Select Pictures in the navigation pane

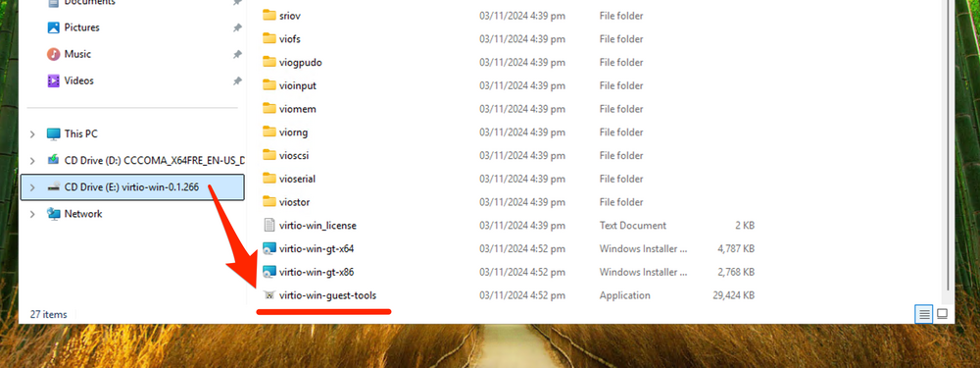[x=82, y=27]
